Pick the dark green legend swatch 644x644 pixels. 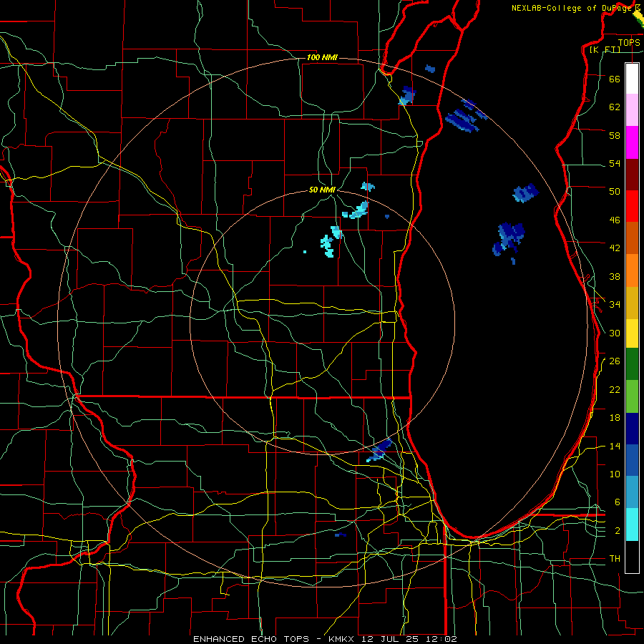632,364
